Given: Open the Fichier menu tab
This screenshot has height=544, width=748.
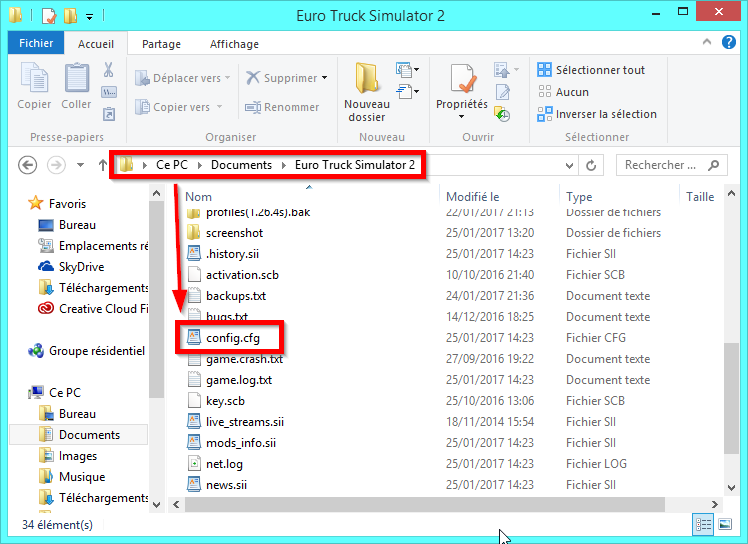Looking at the screenshot, I should [36, 43].
